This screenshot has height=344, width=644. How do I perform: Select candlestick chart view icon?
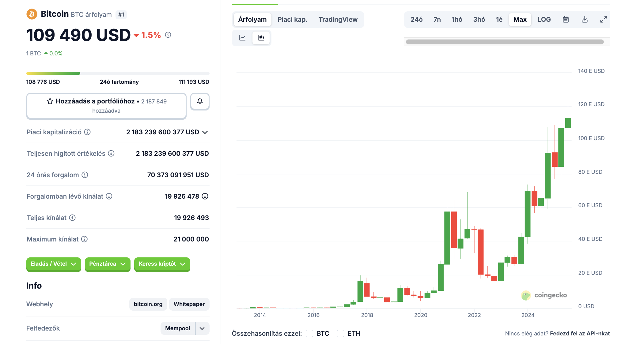261,38
